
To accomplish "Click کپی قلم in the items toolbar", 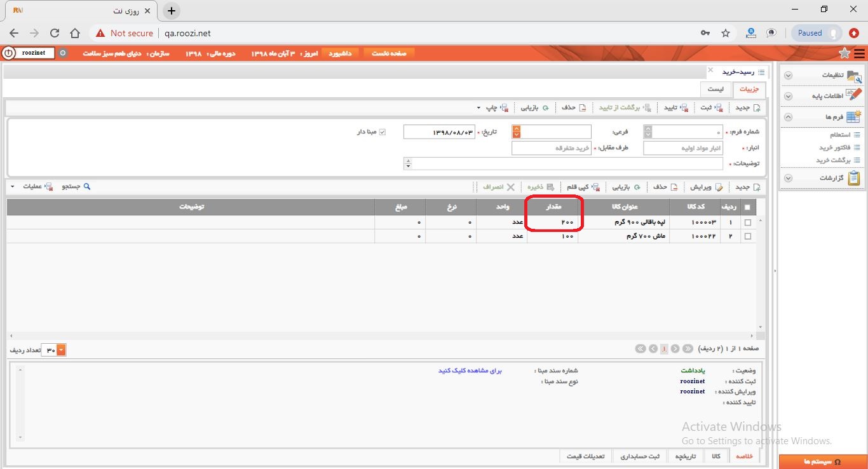I will pyautogui.click(x=583, y=187).
